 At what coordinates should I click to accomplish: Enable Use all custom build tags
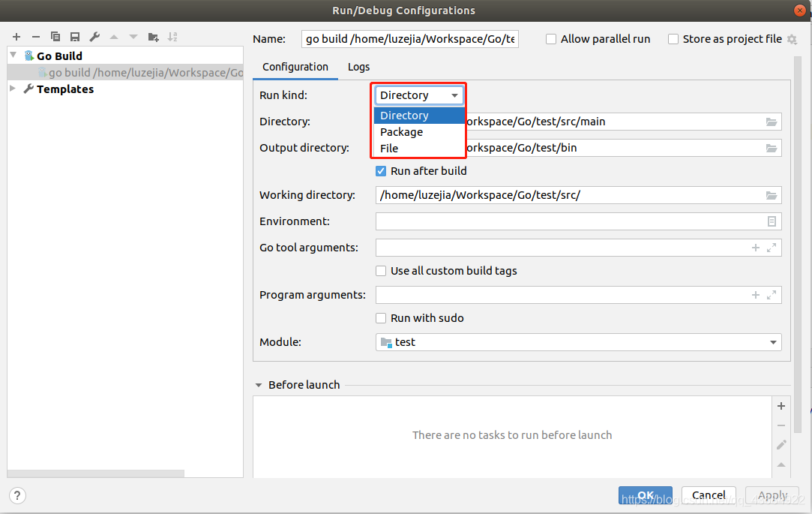coord(381,271)
